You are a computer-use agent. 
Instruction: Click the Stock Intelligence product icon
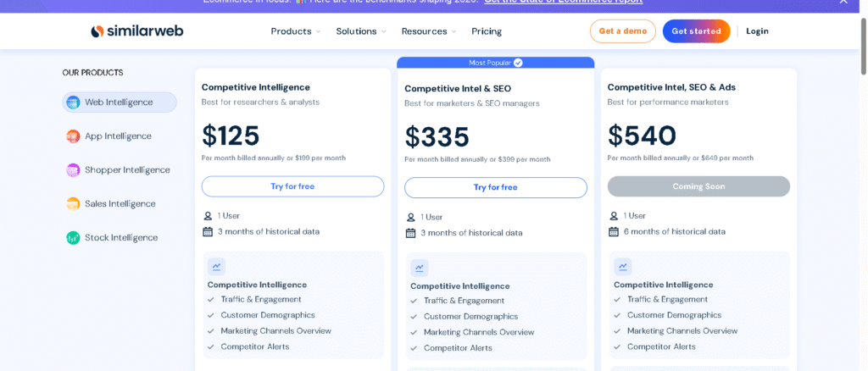[x=73, y=238]
